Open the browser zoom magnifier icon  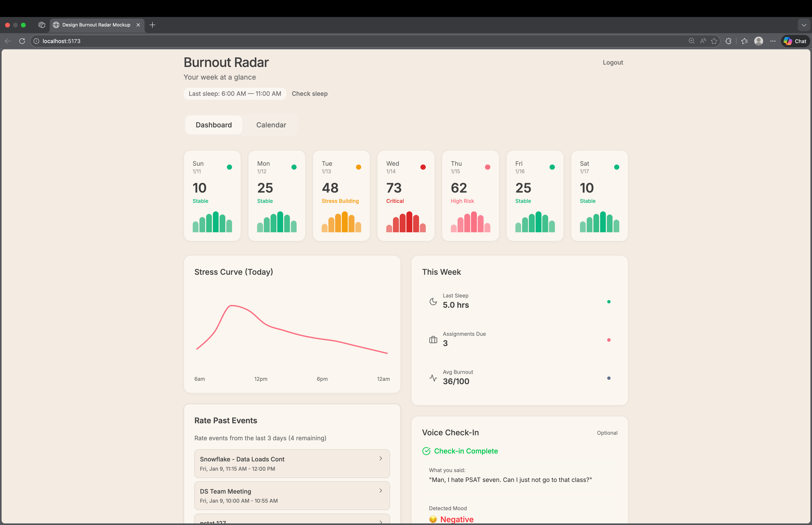pyautogui.click(x=691, y=41)
